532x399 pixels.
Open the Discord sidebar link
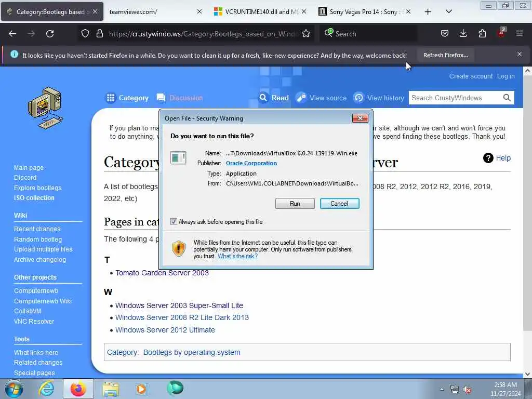coord(25,178)
